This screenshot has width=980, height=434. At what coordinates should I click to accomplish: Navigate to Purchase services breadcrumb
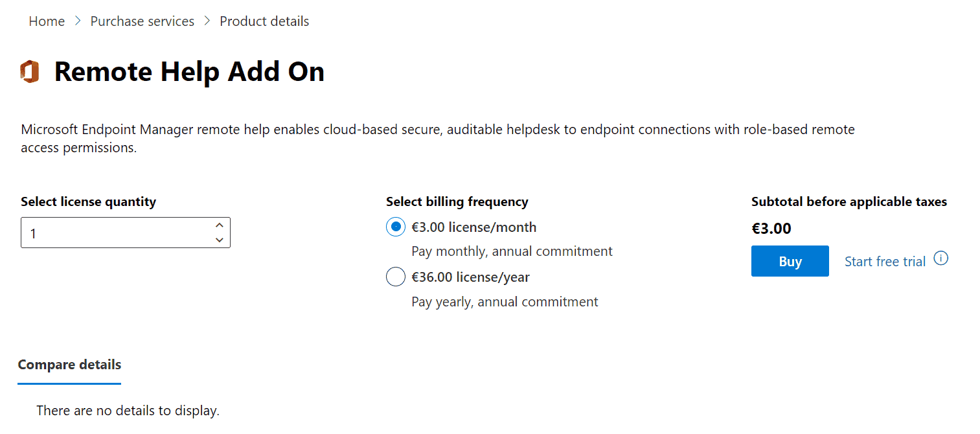coord(142,21)
